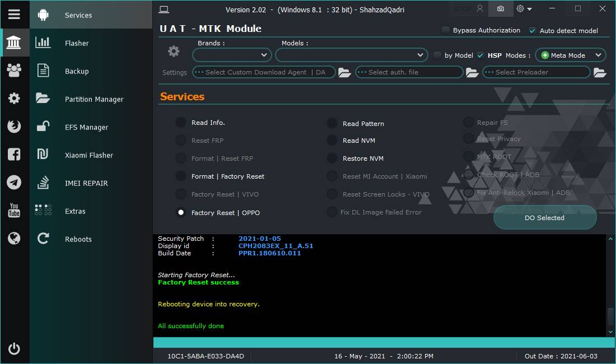Open the Meta Mode modes dropdown
Viewport: 616px width, 364px height.
[x=571, y=55]
